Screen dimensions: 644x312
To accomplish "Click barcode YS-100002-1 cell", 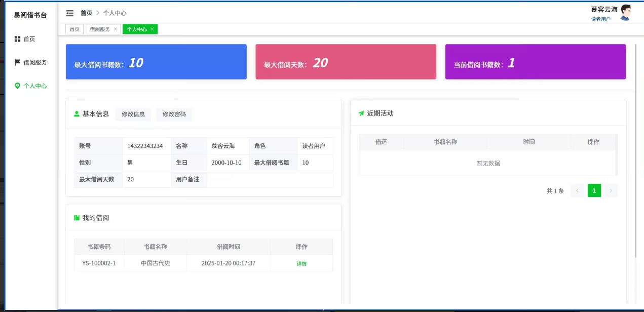I will coord(99,263).
